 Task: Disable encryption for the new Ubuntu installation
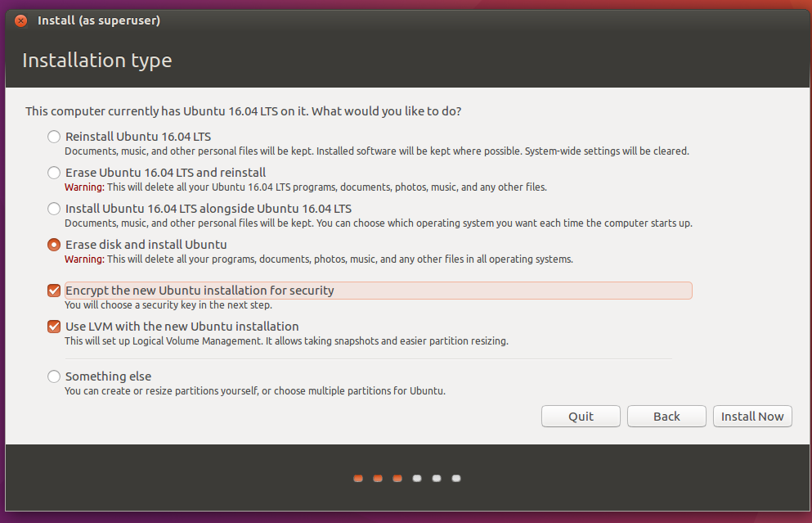click(x=54, y=291)
